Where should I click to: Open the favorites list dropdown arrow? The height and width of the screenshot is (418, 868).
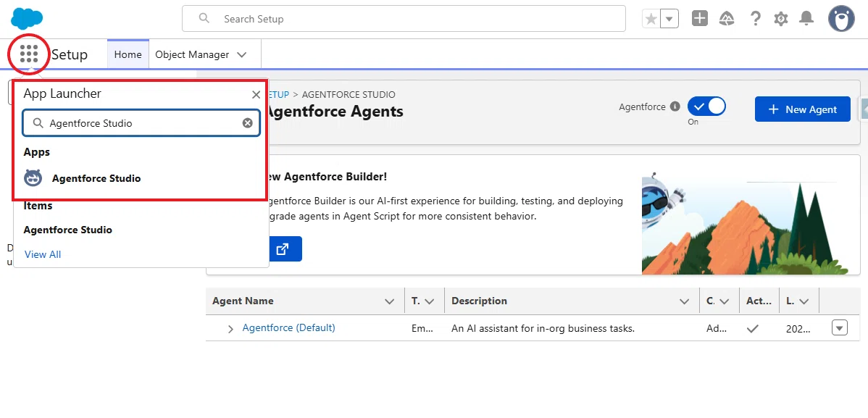point(669,19)
